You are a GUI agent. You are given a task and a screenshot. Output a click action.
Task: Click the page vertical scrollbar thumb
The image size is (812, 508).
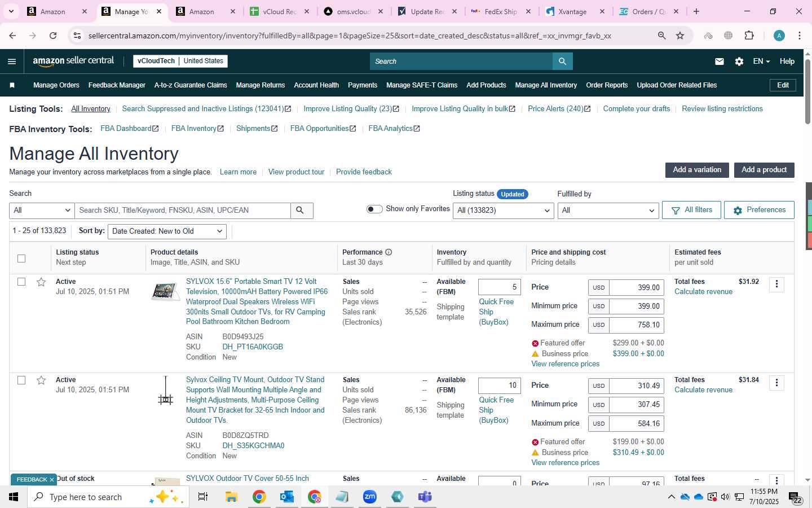[x=807, y=90]
